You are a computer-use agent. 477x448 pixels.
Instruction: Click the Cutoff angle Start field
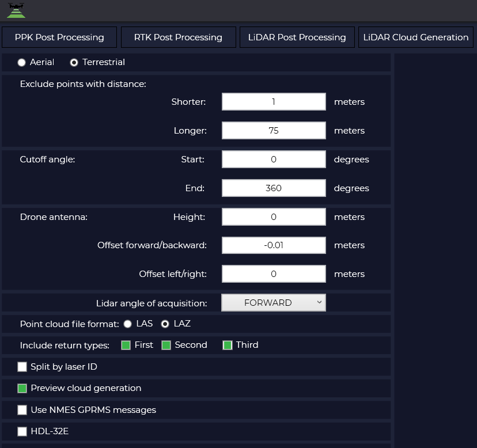[x=274, y=159]
